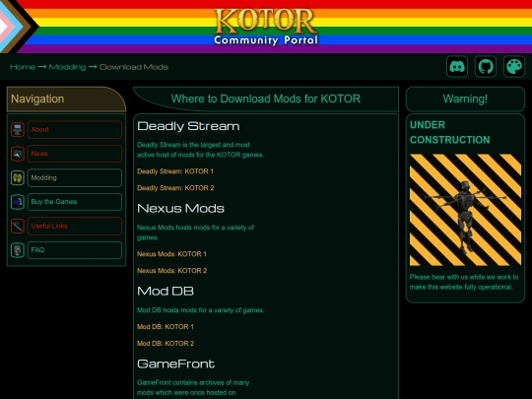Follow the Mod DB: KOTOR 2 link
This screenshot has width=532, height=399.
[166, 344]
